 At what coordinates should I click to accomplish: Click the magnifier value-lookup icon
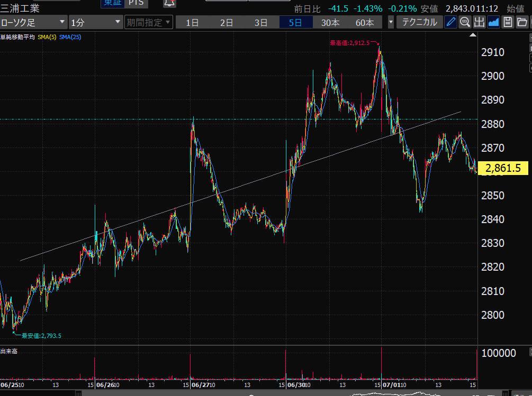point(465,22)
